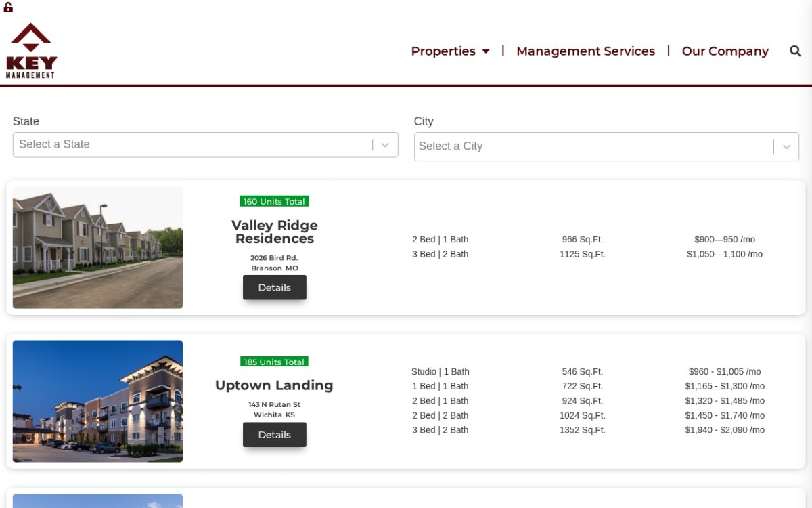The width and height of the screenshot is (812, 508).
Task: Open the Management Services page
Action: [585, 51]
